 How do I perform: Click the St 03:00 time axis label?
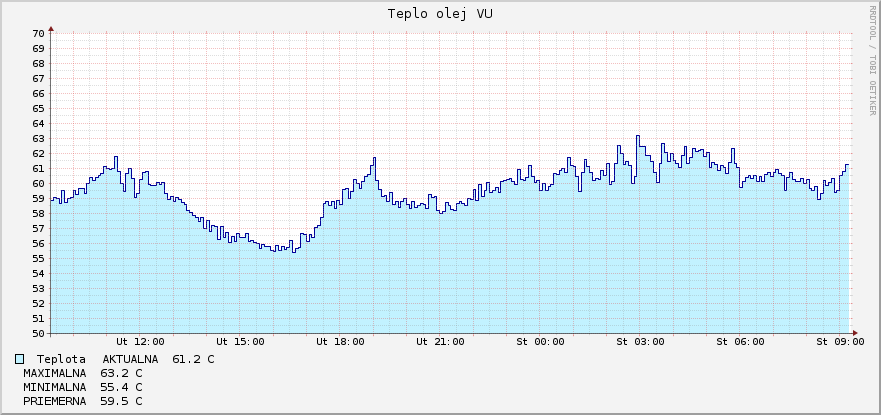click(x=640, y=342)
